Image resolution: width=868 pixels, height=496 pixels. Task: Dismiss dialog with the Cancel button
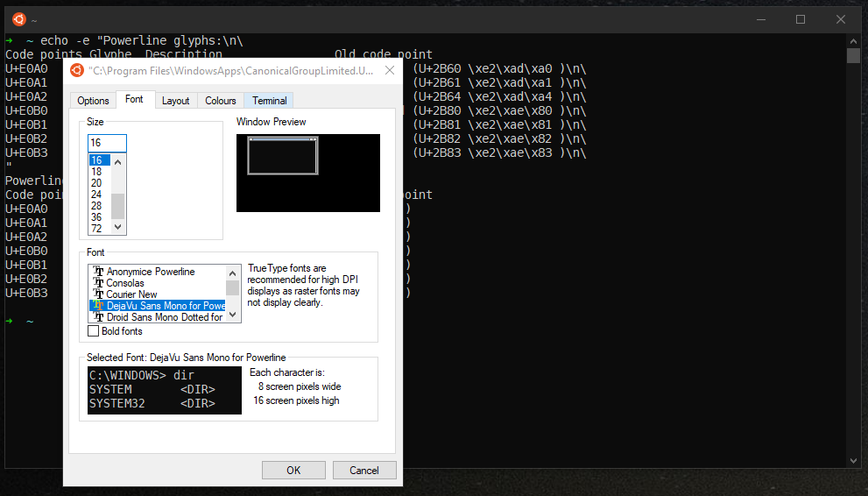(364, 470)
